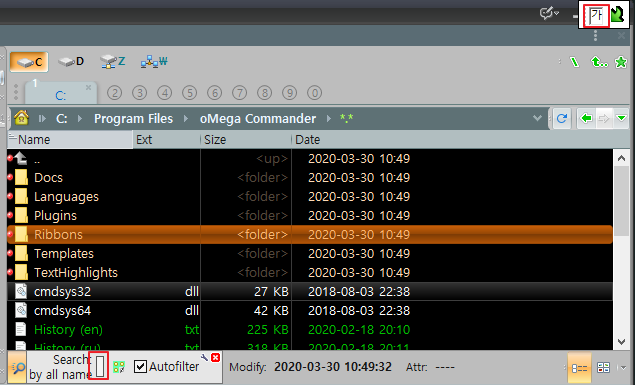Viewport: 635px width, 385px height.
Task: Navigate back with green left arrow
Action: (586, 118)
